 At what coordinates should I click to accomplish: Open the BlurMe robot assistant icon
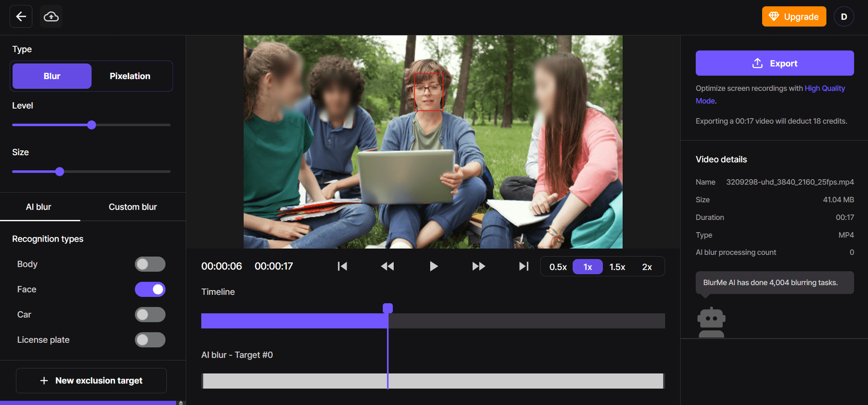click(712, 322)
